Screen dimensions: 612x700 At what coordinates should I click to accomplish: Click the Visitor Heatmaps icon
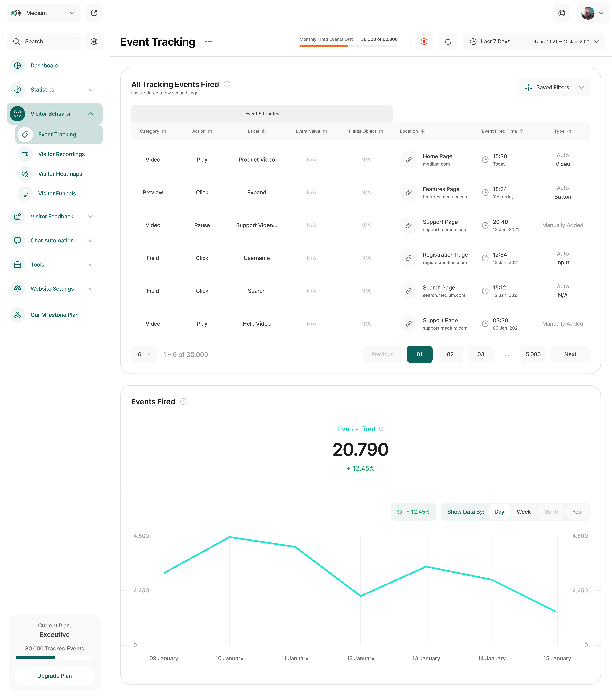pos(25,174)
